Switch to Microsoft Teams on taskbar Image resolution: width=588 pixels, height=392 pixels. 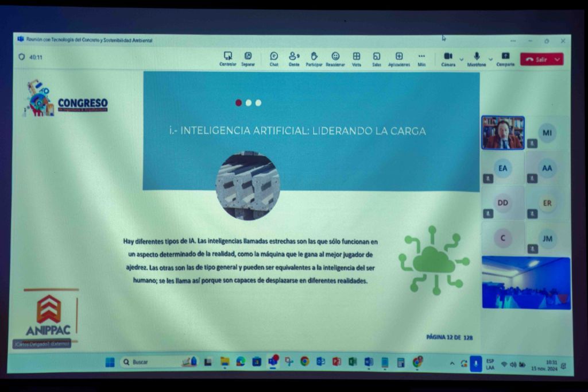click(x=273, y=361)
